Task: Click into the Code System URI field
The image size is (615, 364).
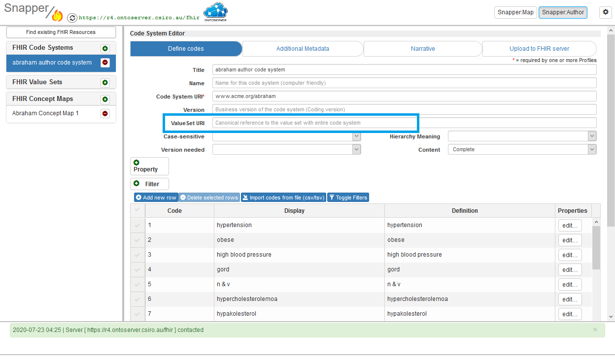Action: [x=404, y=96]
